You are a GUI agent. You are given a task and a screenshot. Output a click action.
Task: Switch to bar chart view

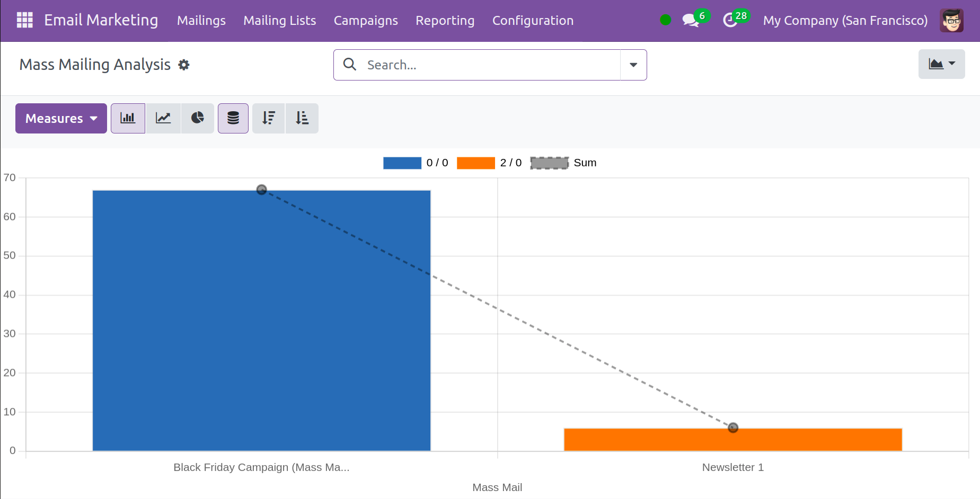[128, 118]
